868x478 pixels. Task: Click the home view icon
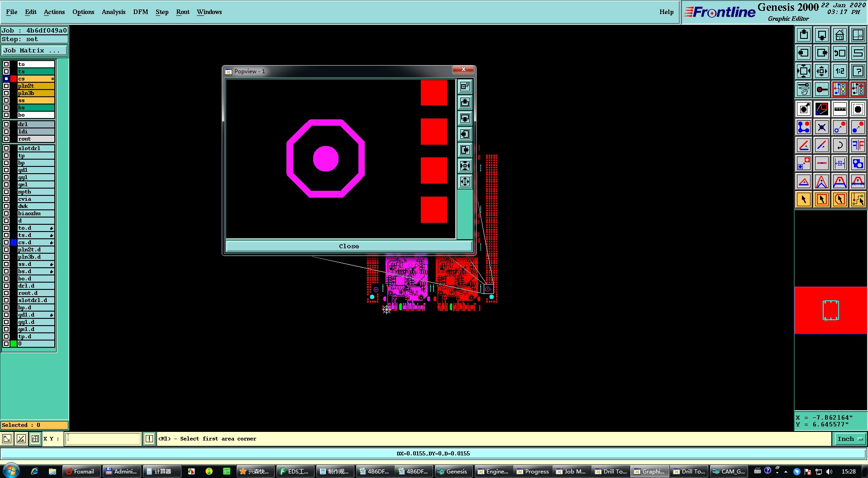(839, 35)
